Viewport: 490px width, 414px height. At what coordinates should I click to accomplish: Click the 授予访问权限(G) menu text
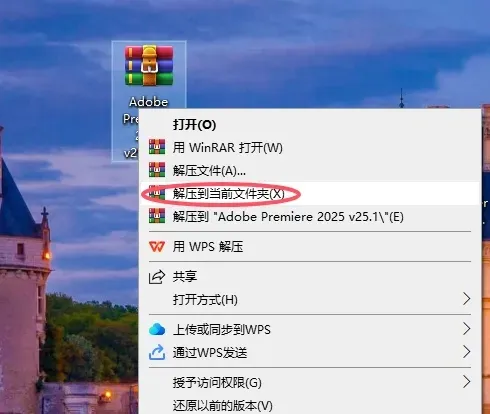(217, 383)
